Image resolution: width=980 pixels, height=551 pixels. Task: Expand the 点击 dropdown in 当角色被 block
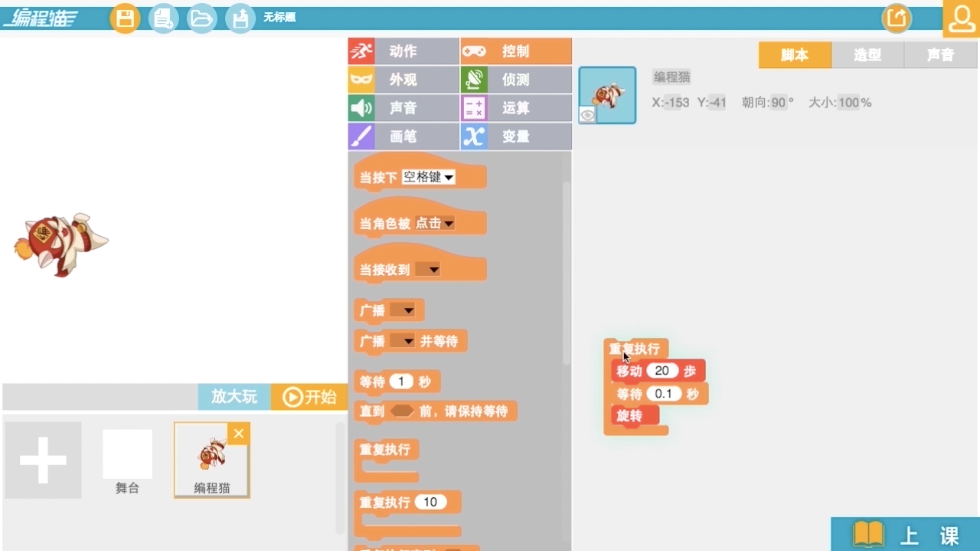435,223
